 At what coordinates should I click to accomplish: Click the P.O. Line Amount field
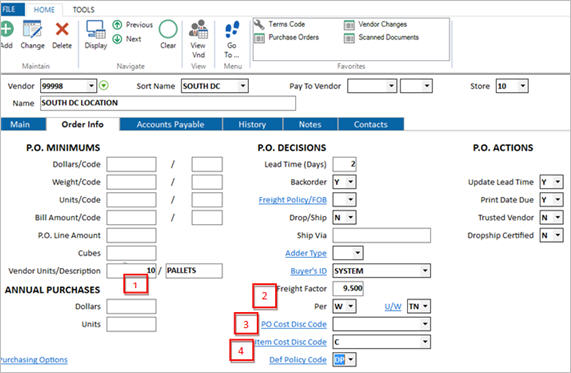131,235
